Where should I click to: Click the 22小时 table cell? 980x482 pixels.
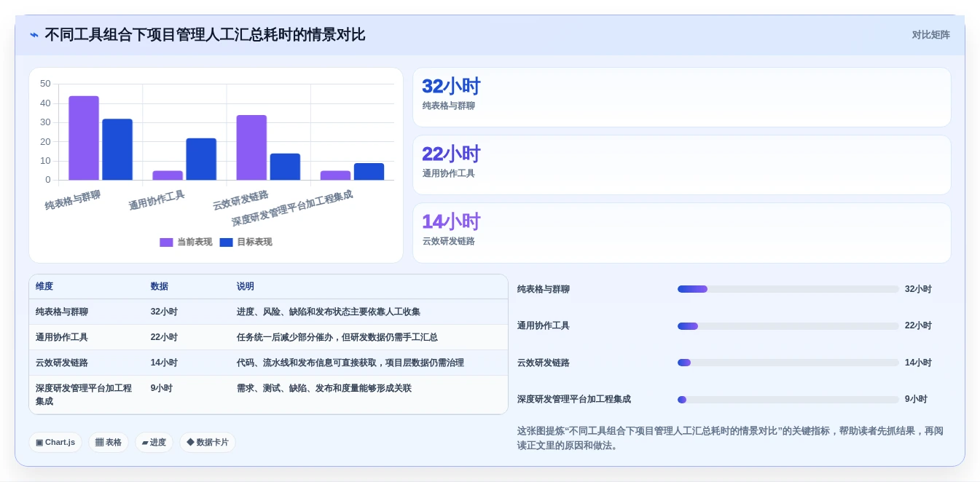click(x=164, y=337)
